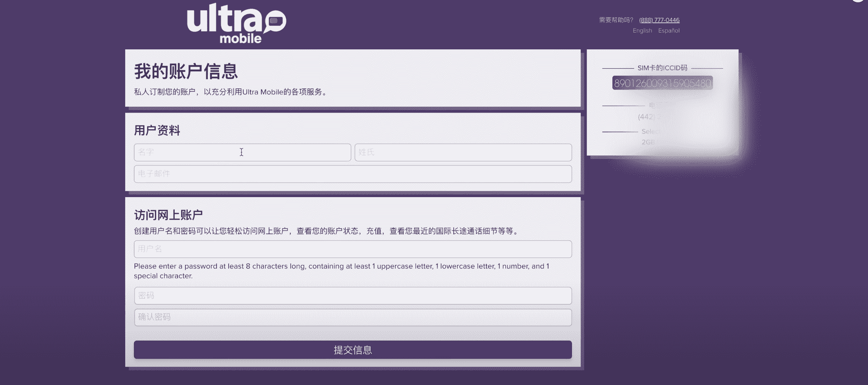
Task: Focus the 密码 password field
Action: (353, 296)
